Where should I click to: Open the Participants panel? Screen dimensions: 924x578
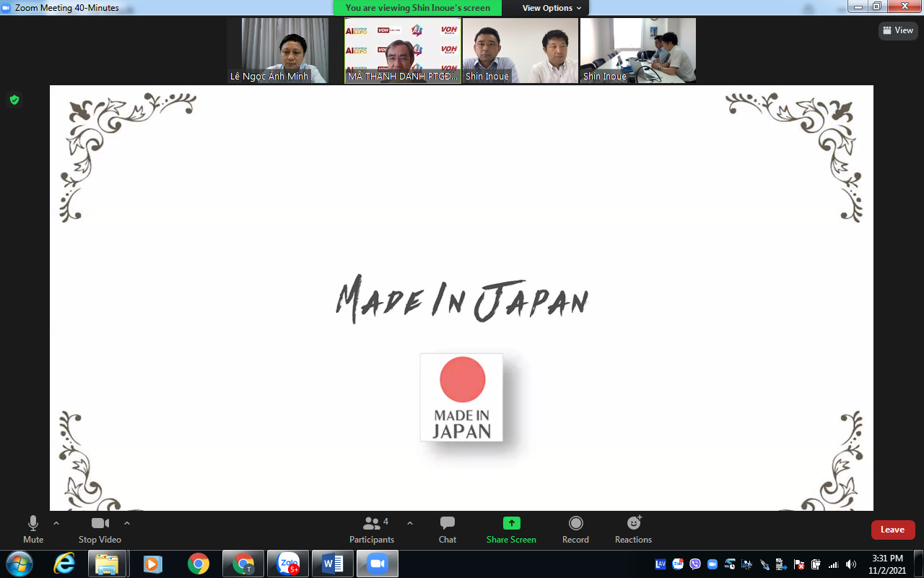point(372,530)
